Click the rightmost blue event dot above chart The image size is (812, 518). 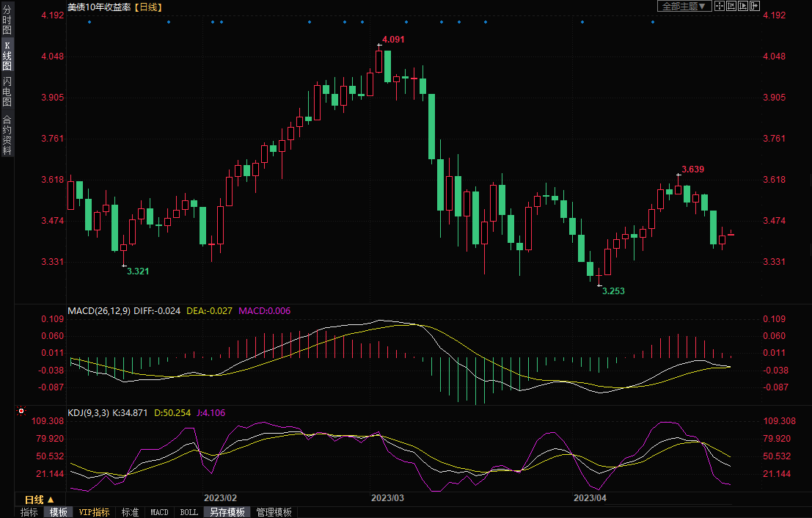653,22
